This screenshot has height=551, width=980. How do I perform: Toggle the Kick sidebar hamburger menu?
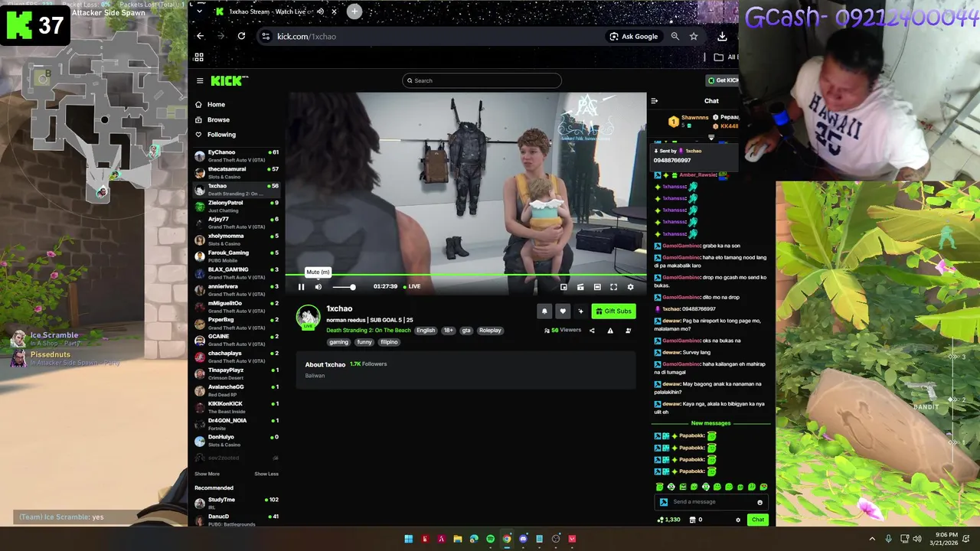point(200,80)
